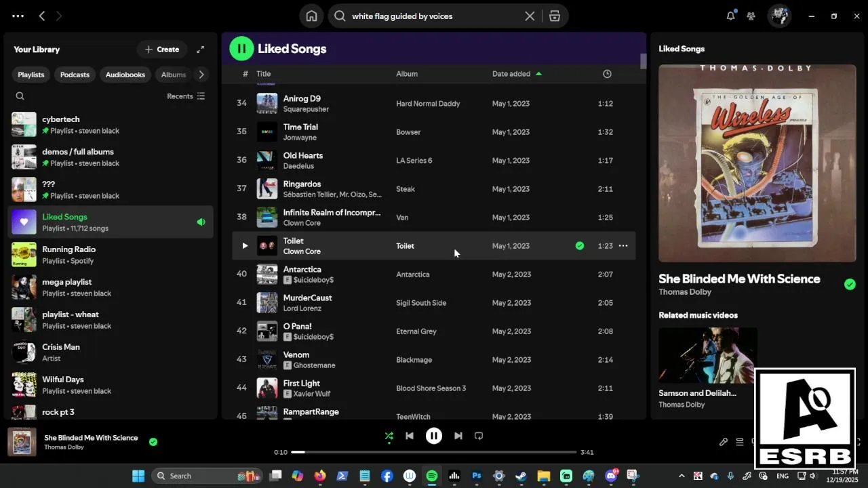Open Firefox from the taskbar
This screenshot has height=488, width=868.
(x=320, y=476)
